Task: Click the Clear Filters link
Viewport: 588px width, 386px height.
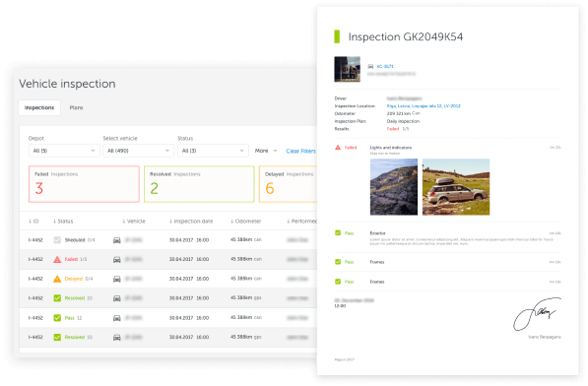Action: coord(300,151)
